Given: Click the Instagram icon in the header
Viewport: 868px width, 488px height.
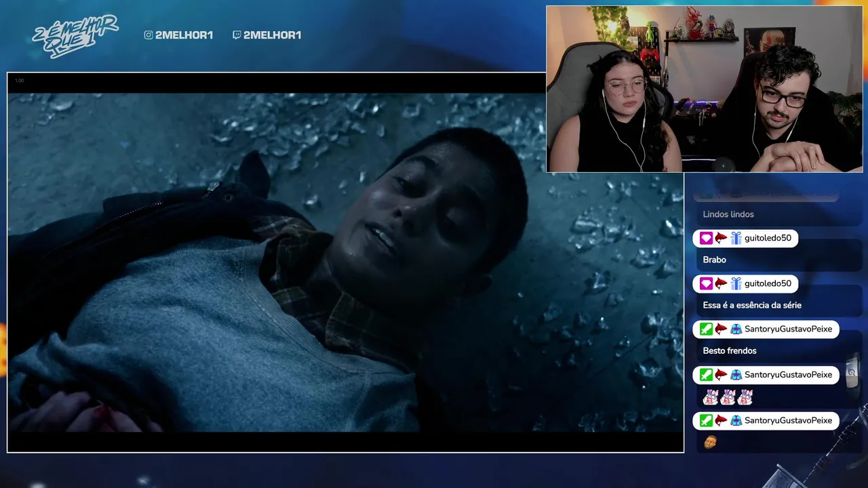Looking at the screenshot, I should point(149,35).
